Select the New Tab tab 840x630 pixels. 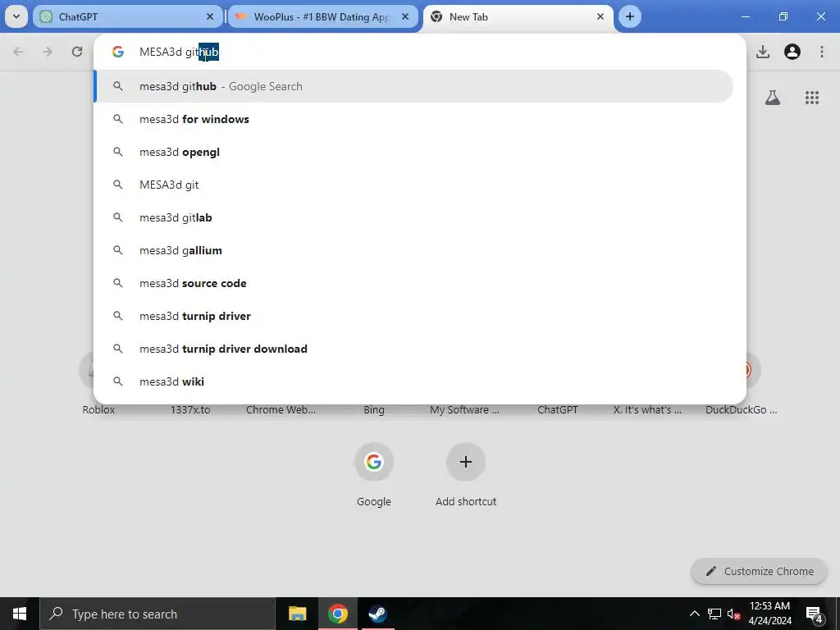[x=518, y=16]
